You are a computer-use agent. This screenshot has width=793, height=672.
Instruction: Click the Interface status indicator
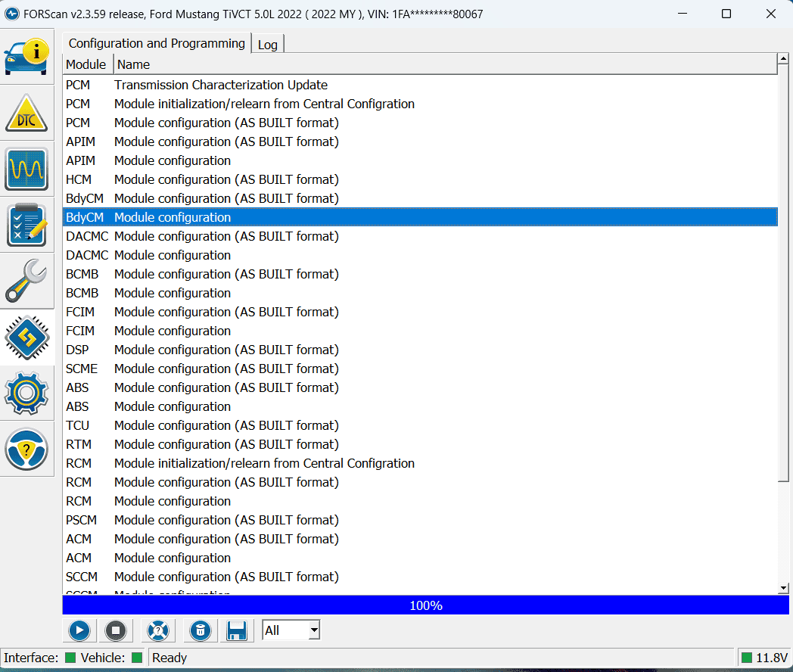point(70,658)
